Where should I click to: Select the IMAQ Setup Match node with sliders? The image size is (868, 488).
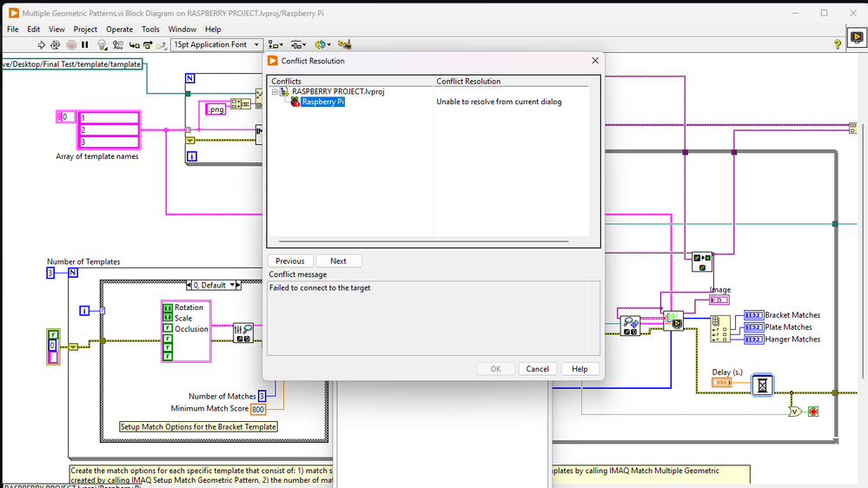(243, 333)
